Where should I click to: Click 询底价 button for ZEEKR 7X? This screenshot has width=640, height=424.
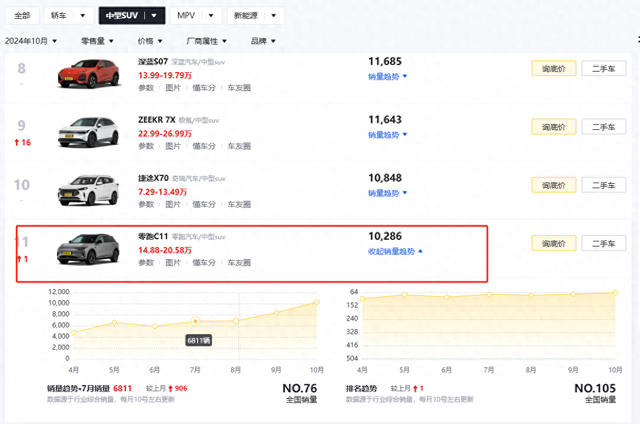(x=554, y=127)
